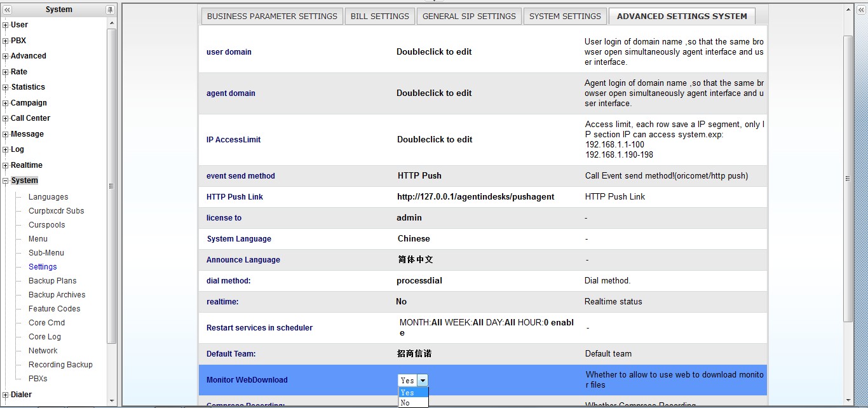Click the scroll-down arrow of the navigation tree
This screenshot has height=408, width=868.
(112, 400)
